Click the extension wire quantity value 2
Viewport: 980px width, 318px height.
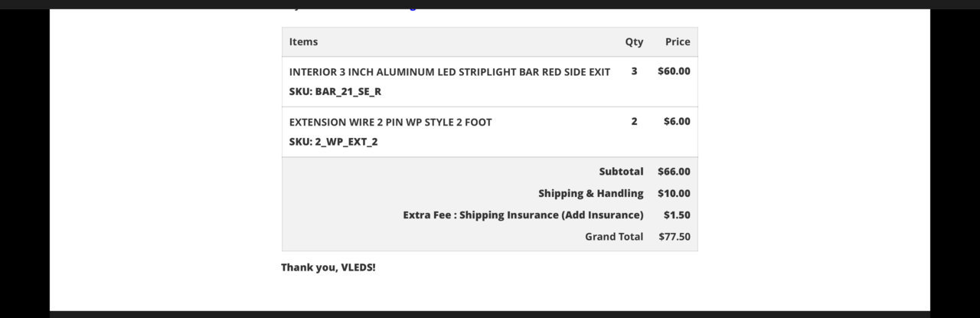(x=634, y=121)
